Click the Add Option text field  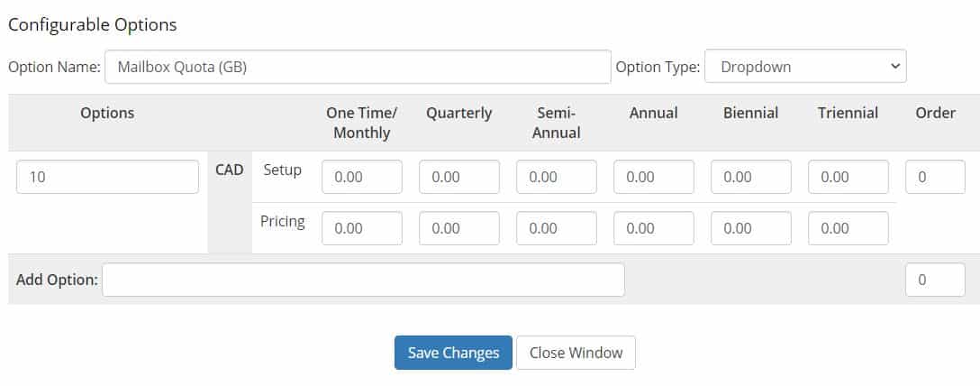coord(363,280)
